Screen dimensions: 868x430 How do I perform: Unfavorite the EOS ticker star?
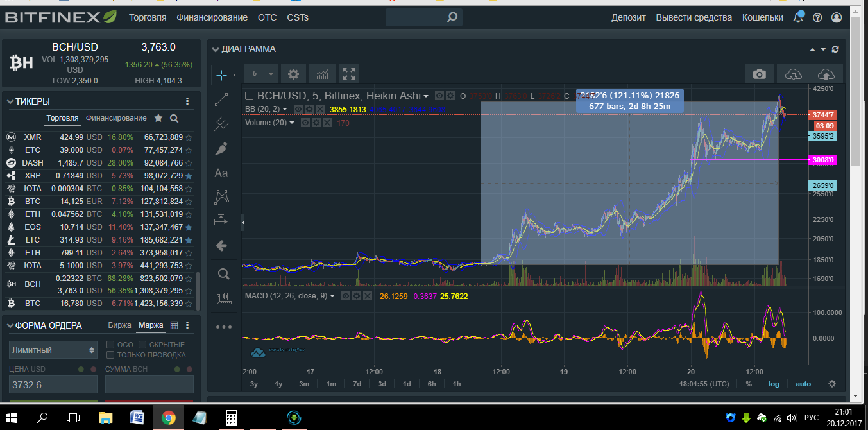point(189,227)
